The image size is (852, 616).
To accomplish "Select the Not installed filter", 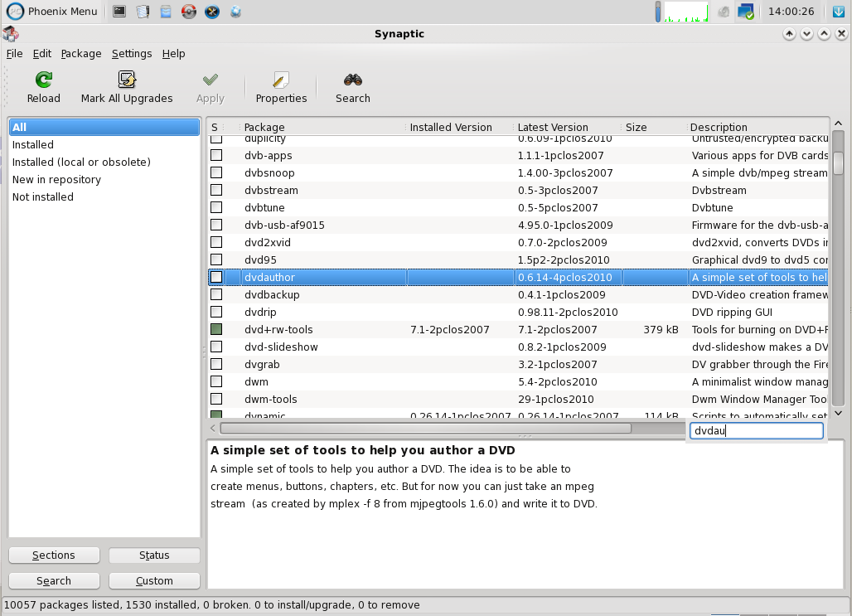I will [43, 196].
